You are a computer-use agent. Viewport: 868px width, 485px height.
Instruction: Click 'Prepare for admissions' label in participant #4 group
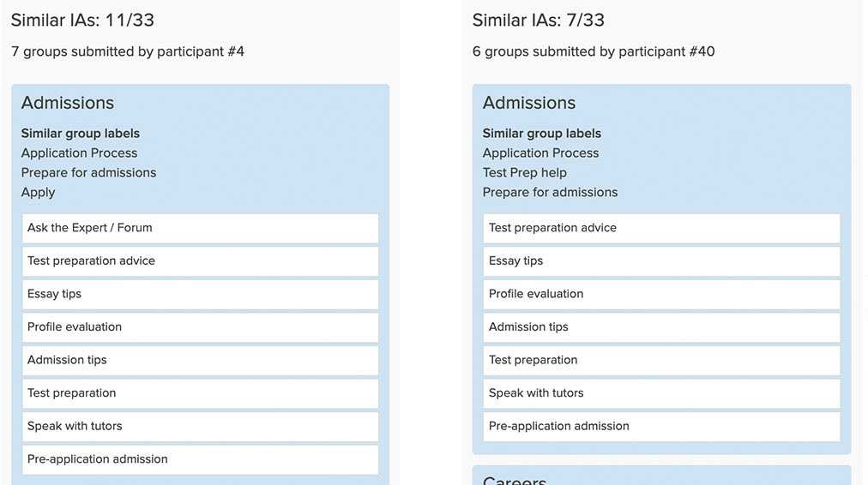[88, 172]
